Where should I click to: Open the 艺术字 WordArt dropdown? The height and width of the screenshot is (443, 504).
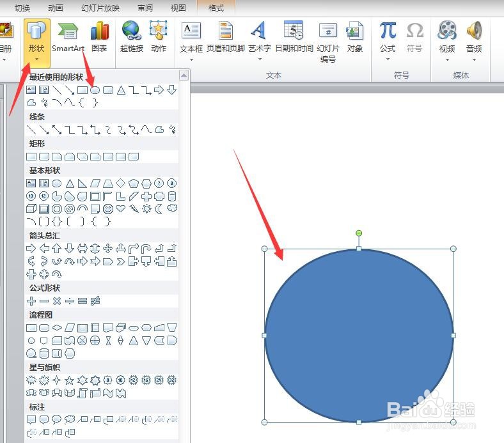click(x=260, y=41)
